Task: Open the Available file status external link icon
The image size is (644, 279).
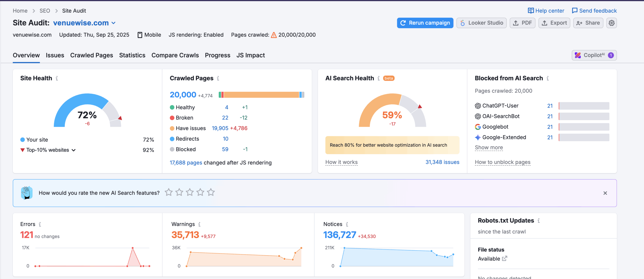Action: click(x=504, y=259)
